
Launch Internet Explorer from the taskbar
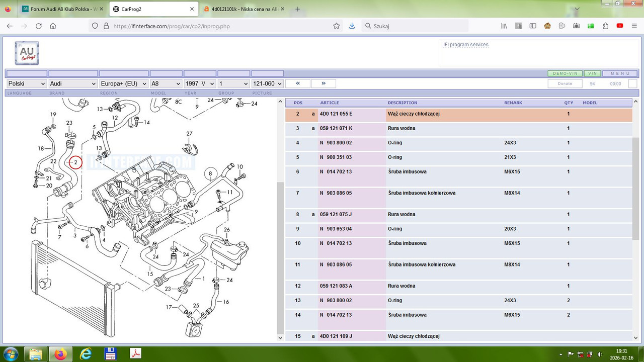click(86, 354)
